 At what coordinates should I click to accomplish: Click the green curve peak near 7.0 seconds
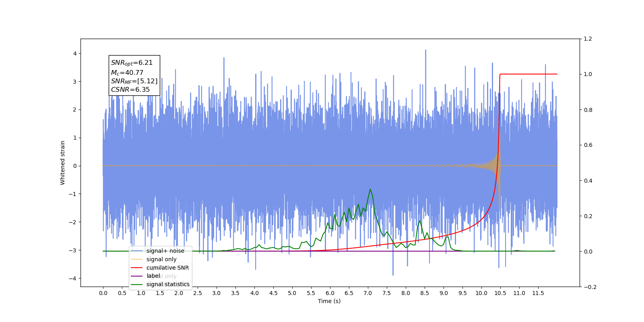click(x=370, y=189)
